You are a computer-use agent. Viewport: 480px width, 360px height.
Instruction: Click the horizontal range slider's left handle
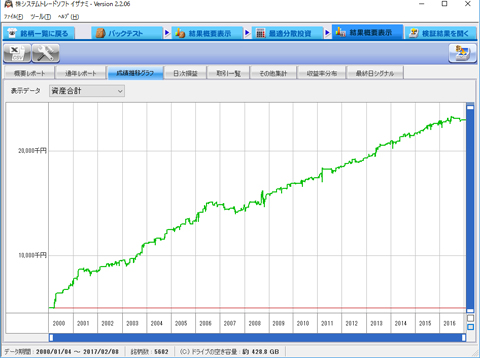51,338
